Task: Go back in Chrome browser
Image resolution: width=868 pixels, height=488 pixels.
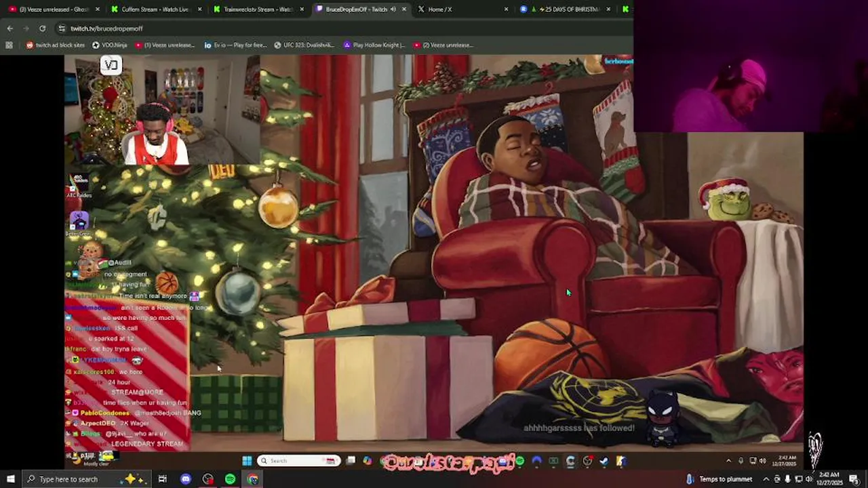Action: (x=9, y=28)
